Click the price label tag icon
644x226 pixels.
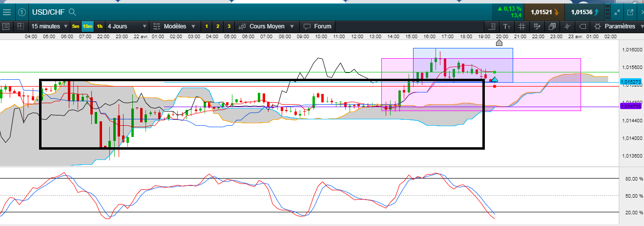tap(582, 26)
